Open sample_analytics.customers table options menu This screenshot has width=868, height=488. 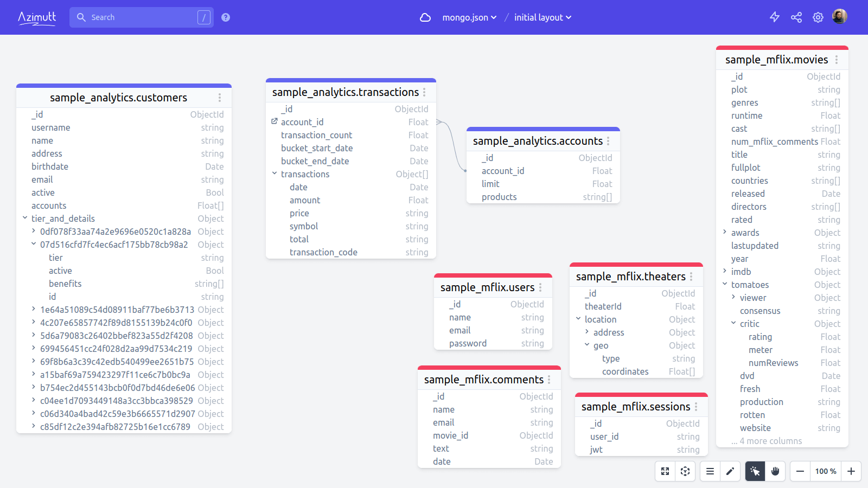click(x=220, y=98)
